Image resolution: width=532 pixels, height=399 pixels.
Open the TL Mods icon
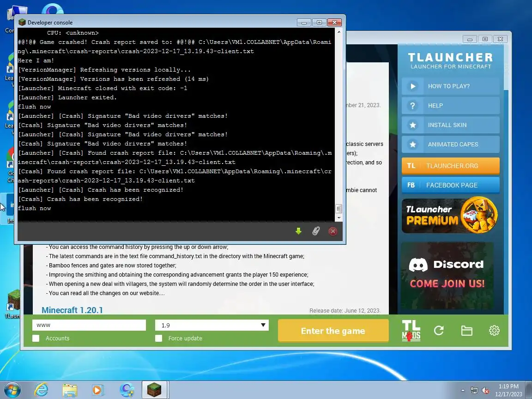(411, 331)
